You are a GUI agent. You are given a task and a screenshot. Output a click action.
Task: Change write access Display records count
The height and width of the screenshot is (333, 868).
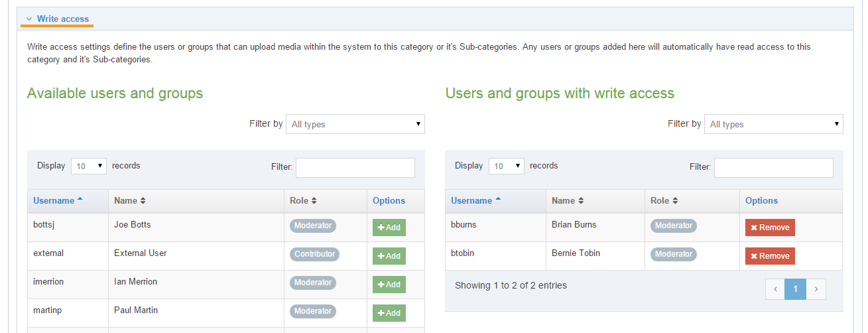(x=506, y=166)
